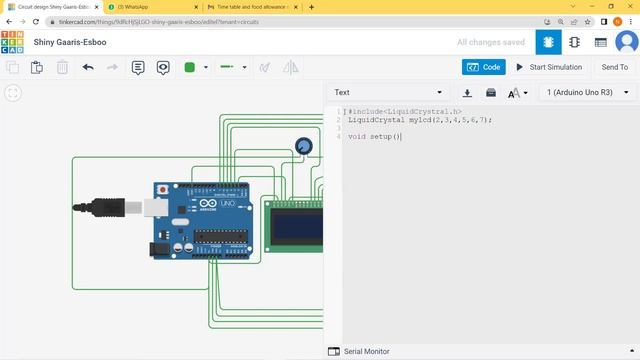Click the Mirror flip icon
This screenshot has height=360, width=640.
coord(291,67)
